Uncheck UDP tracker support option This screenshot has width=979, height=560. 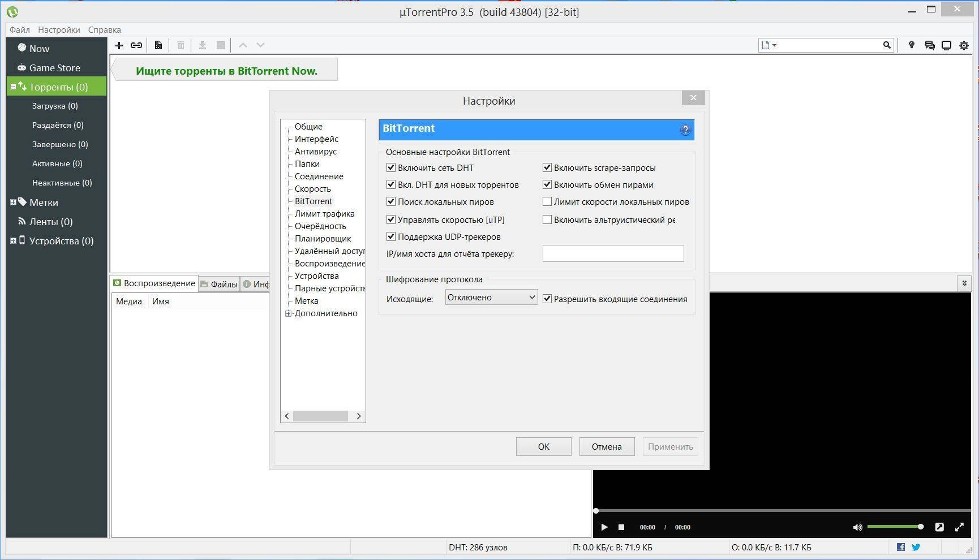pyautogui.click(x=391, y=236)
